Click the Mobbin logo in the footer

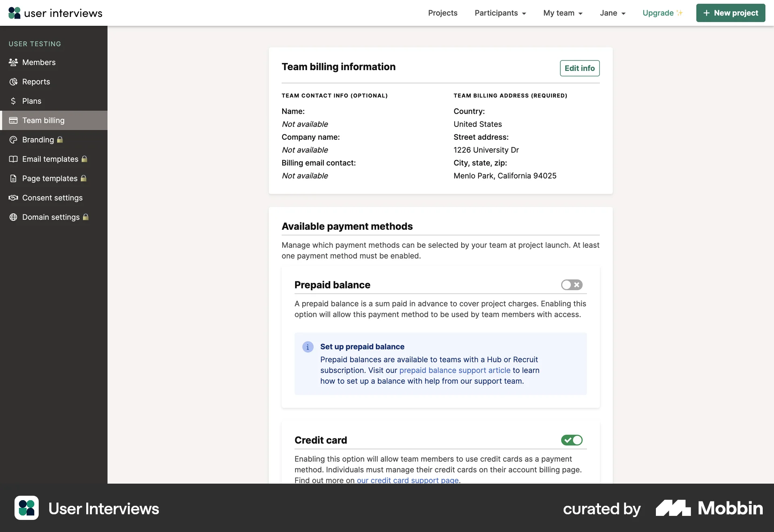(709, 508)
